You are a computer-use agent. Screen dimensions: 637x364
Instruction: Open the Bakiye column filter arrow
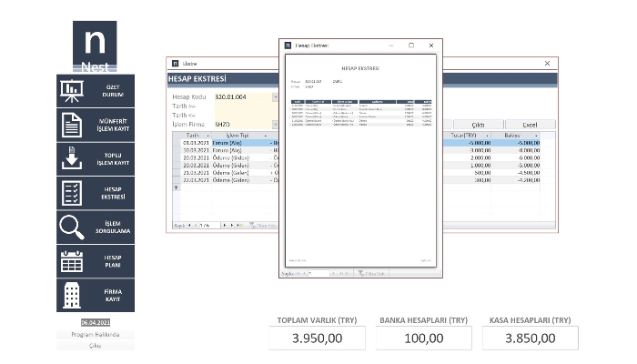536,136
